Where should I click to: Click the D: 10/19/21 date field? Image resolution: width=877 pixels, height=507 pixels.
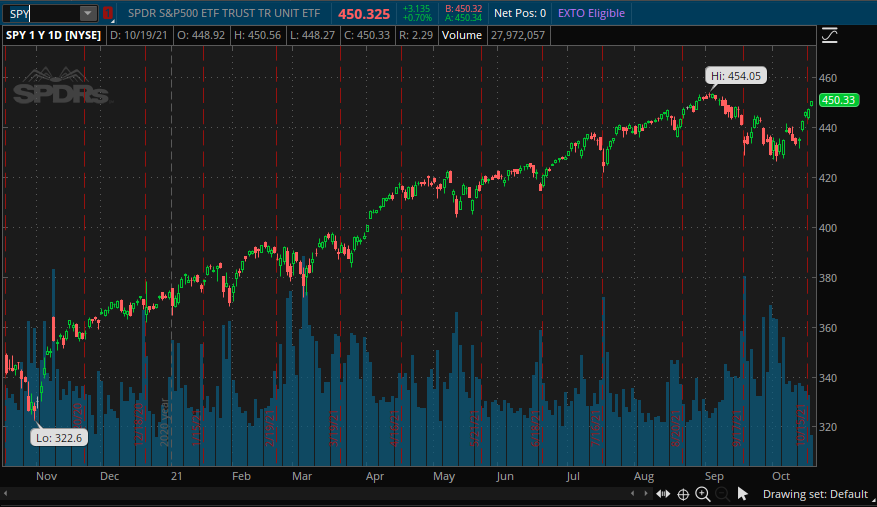(139, 35)
